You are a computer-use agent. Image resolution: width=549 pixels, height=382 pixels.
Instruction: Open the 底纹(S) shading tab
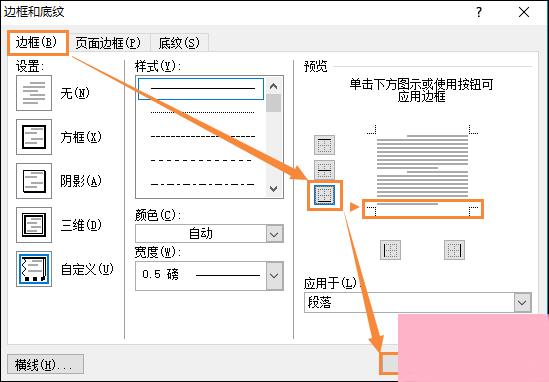179,43
